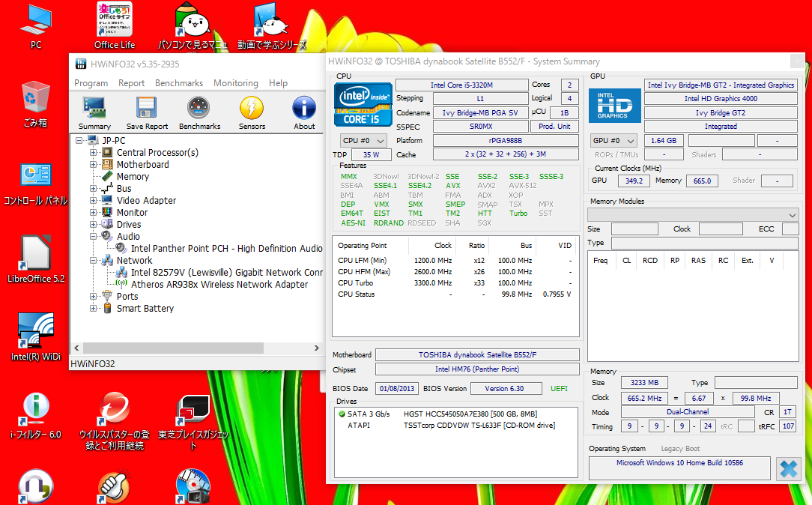The width and height of the screenshot is (812, 505).
Task: Click the horizontal scrollbar in the tree pane
Action: coord(173,348)
